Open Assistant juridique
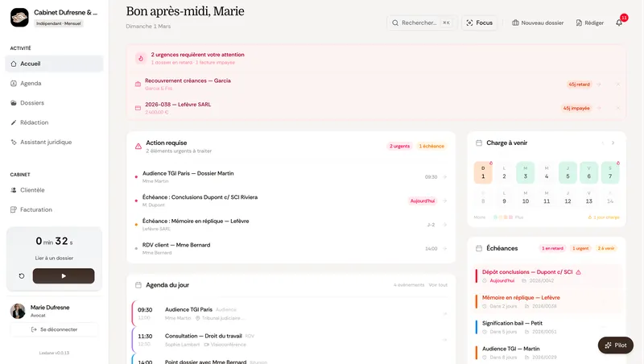644x364 pixels. (54, 143)
